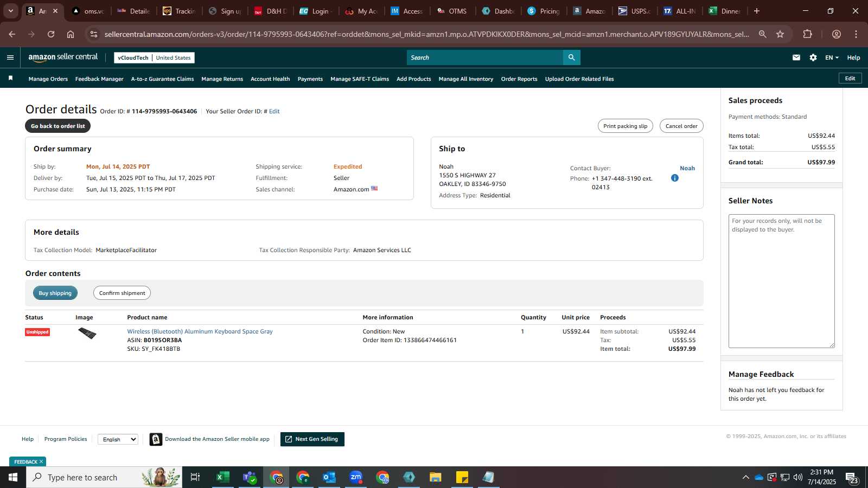This screenshot has width=868, height=488.
Task: Click inside the Seller Notes text area
Action: click(x=781, y=281)
